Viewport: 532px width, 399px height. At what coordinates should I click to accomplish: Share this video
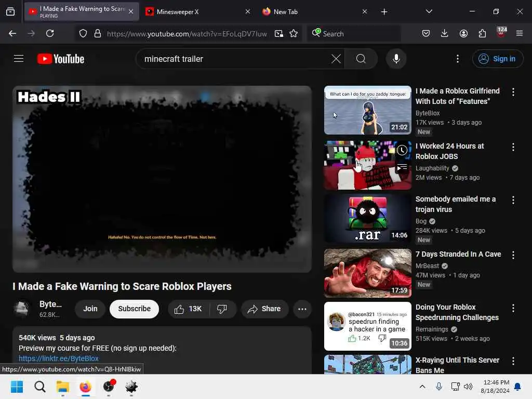(264, 309)
